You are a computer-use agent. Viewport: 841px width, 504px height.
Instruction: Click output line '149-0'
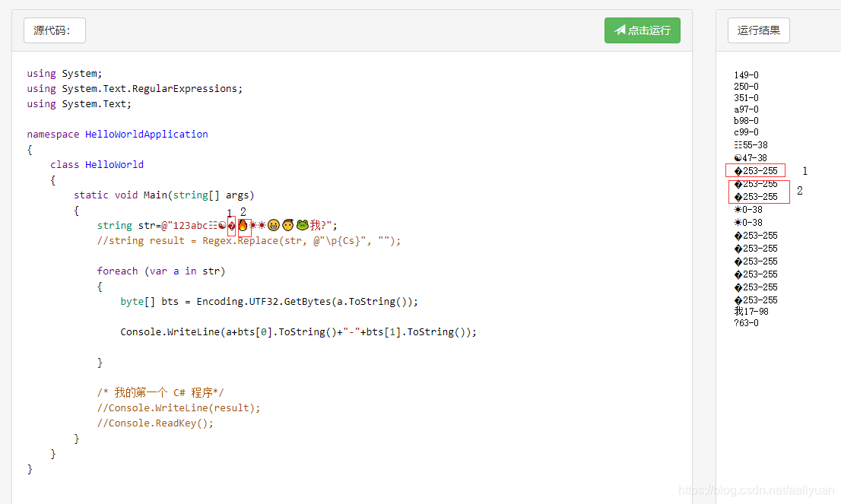tap(746, 75)
